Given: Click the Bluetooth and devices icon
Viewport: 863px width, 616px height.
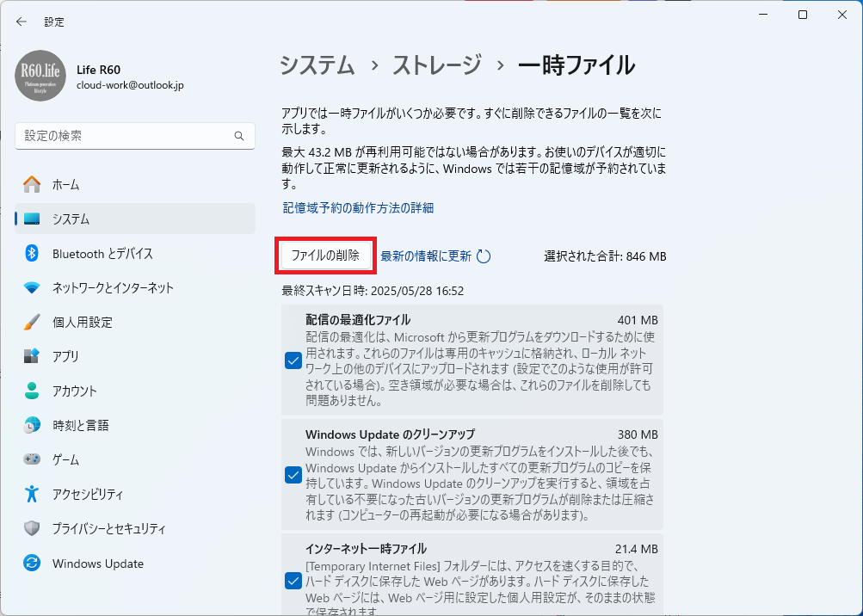Looking at the screenshot, I should (32, 253).
